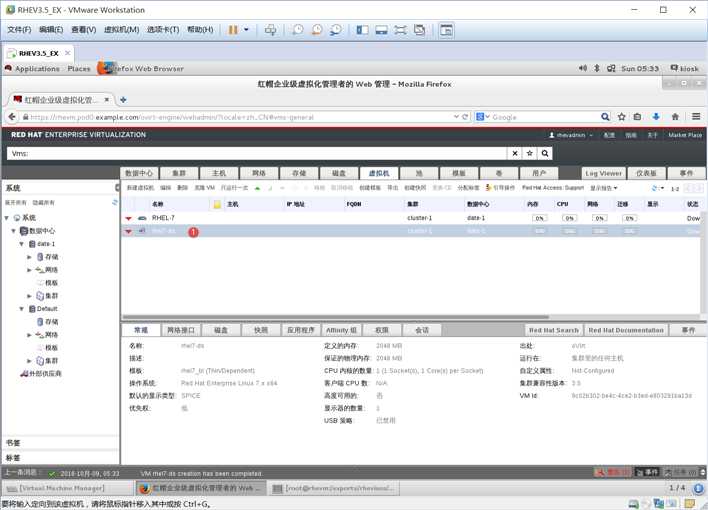
Task: Open the 网络接口 detail sub-tab
Action: click(x=181, y=330)
